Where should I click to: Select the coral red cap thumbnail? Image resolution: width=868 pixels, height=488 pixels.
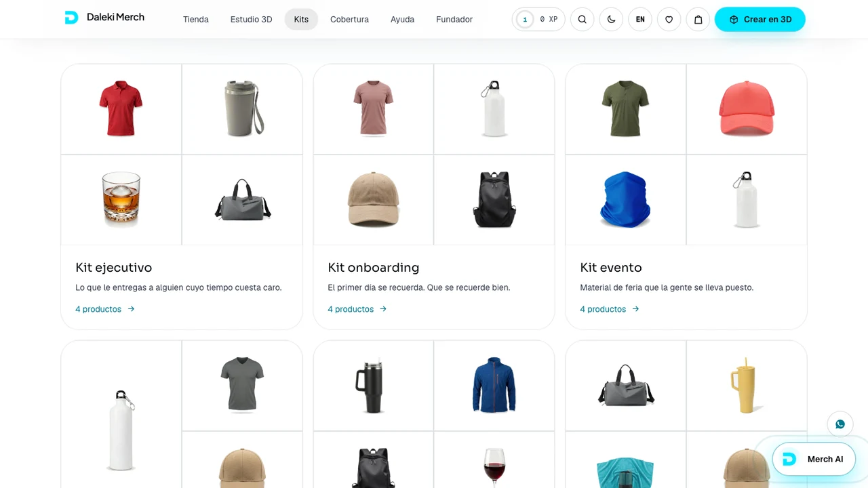[747, 109]
